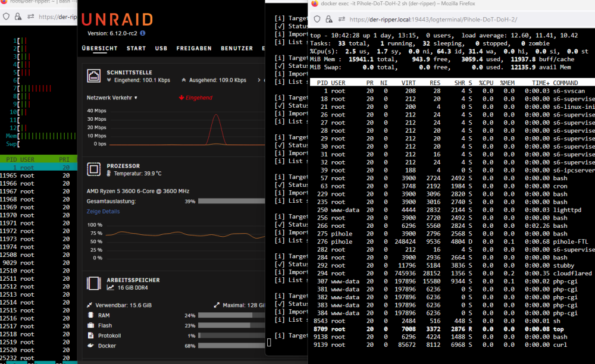
Task: Click the Temperatur 39.9 °C reading
Action: coord(137,173)
